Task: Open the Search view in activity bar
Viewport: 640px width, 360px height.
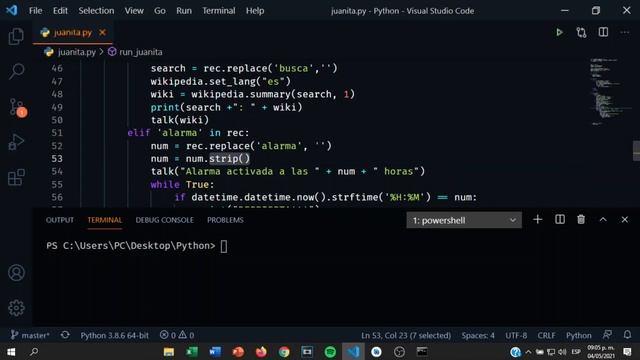Action: coord(16,71)
